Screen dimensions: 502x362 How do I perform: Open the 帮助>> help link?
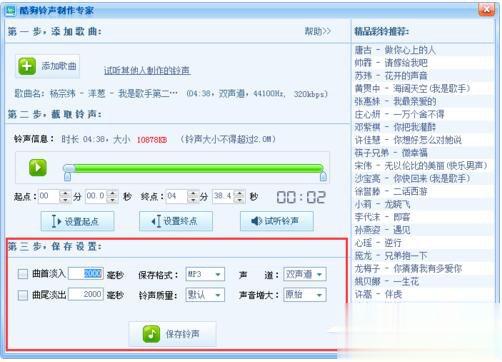point(318,31)
